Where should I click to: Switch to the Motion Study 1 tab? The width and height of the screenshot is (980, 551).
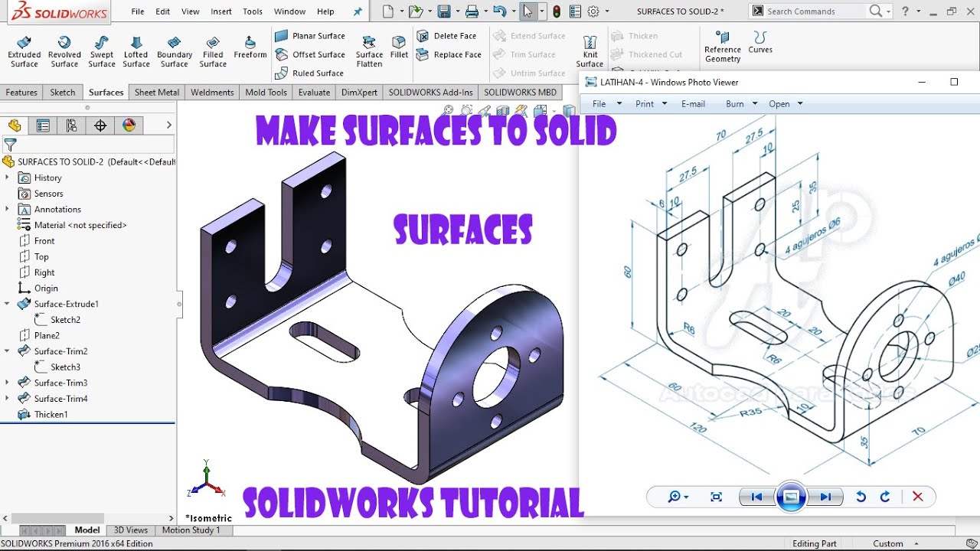coord(191,530)
